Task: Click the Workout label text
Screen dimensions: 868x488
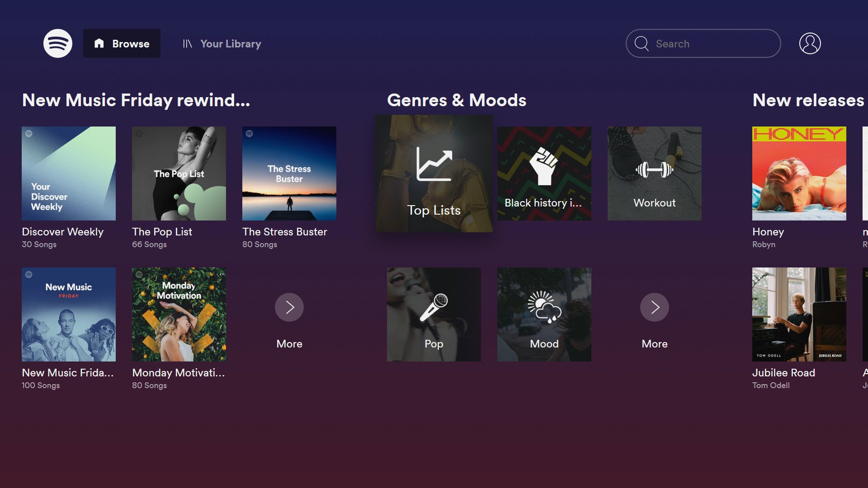Action: coord(655,203)
